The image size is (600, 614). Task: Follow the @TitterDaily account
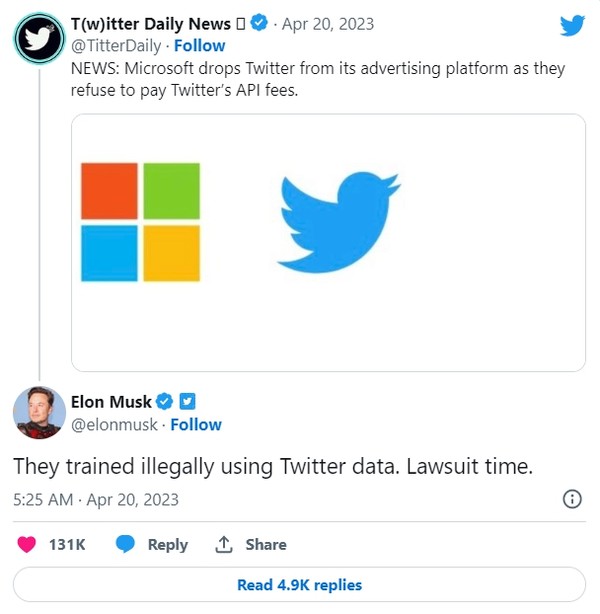(200, 46)
